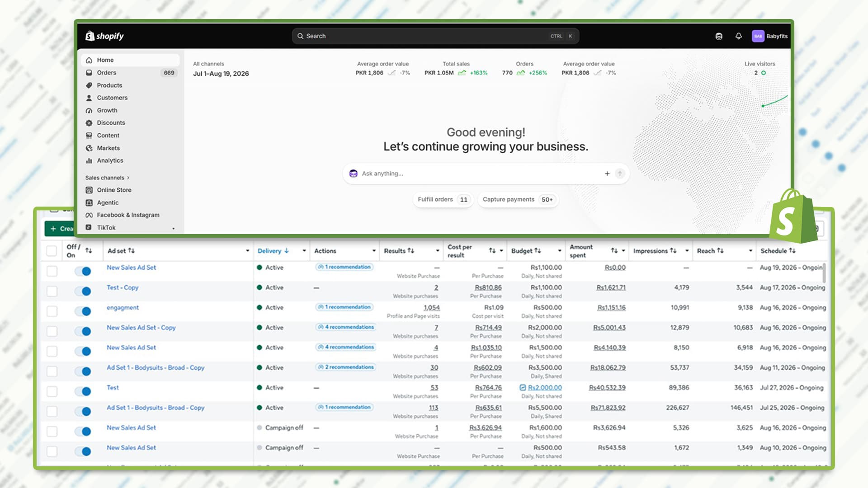
Task: Tick the checkbox for the Test - Copy row
Action: 52,291
